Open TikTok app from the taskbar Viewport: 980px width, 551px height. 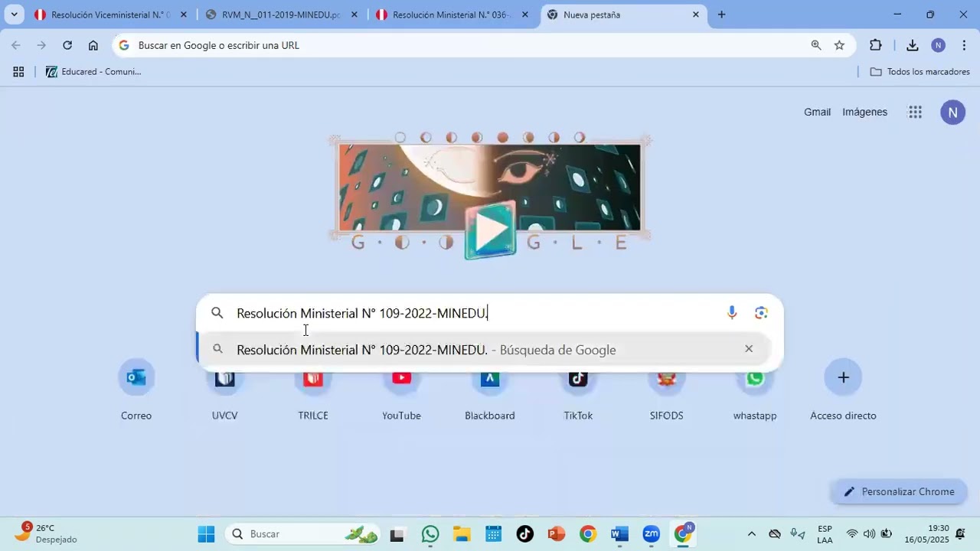(x=524, y=534)
